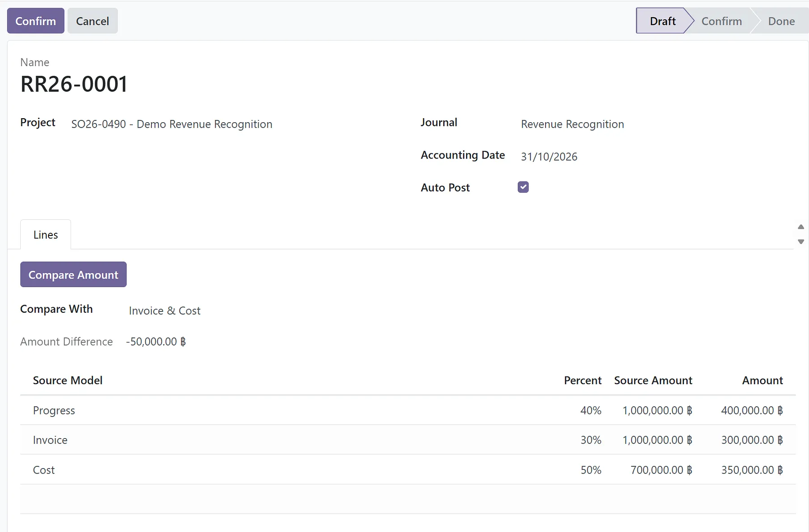Click the 700,000.00 ฿ source amount cell
The width and height of the screenshot is (809, 532).
click(661, 470)
